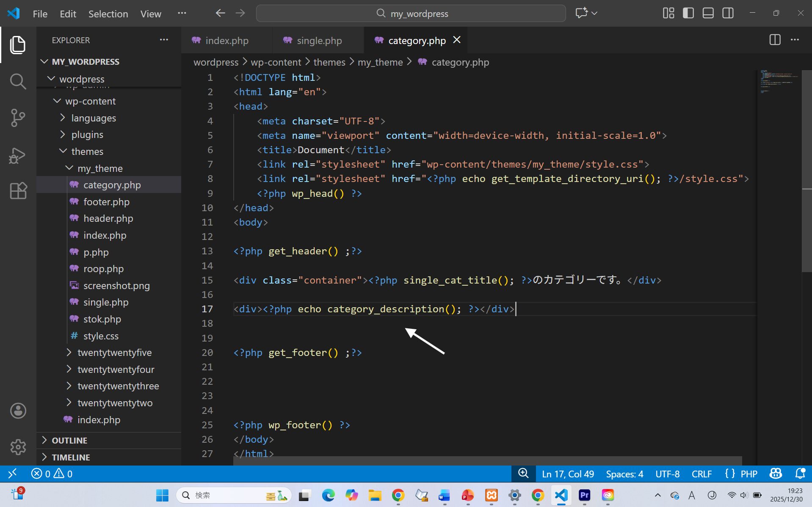Open the Search view in activity bar
812x507 pixels.
(18, 81)
